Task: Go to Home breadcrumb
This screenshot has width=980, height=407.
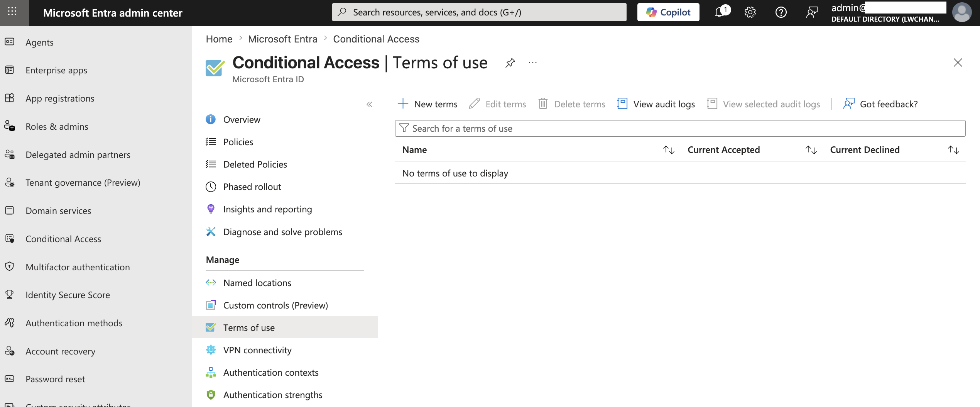Action: click(x=219, y=39)
